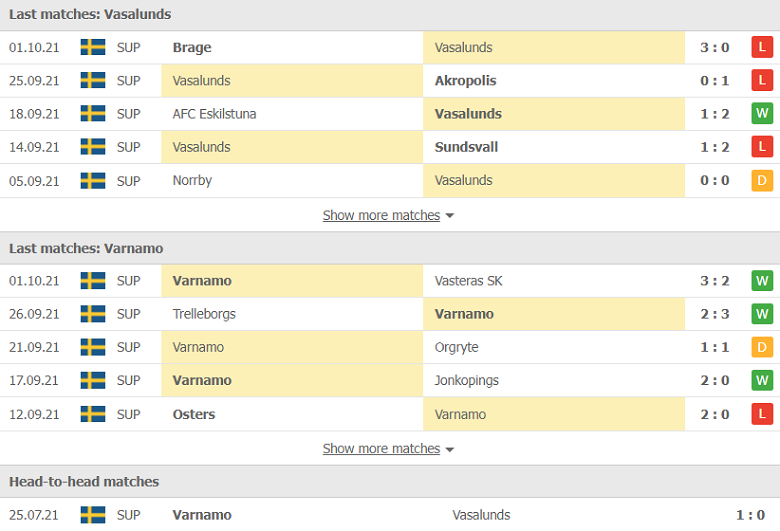Click the green W badge for Vasteras SK match

coord(762,281)
